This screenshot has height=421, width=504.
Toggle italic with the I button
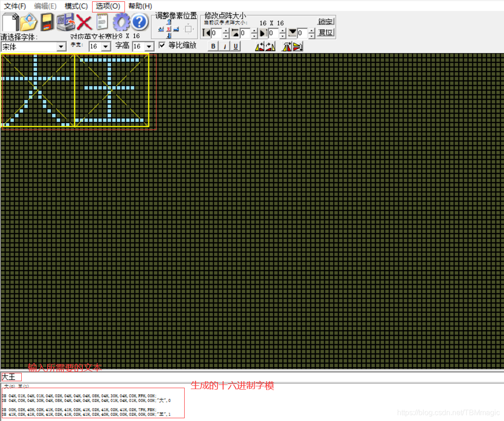tap(224, 46)
